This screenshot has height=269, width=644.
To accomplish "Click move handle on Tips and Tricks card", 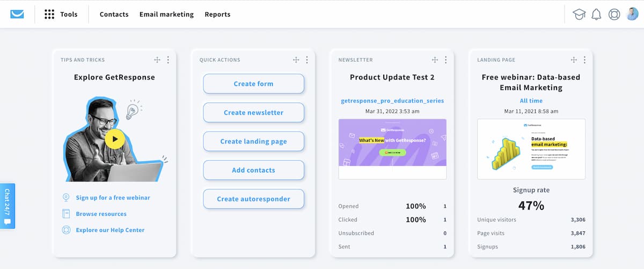I will [x=157, y=60].
